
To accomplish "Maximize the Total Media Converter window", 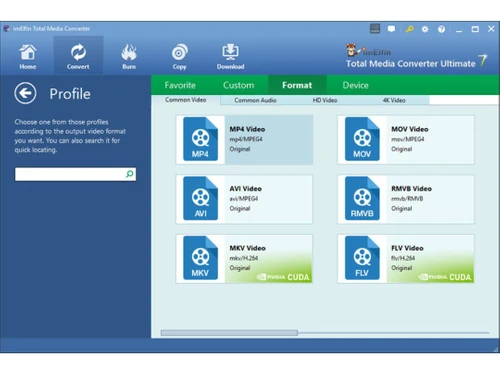I will [475, 29].
